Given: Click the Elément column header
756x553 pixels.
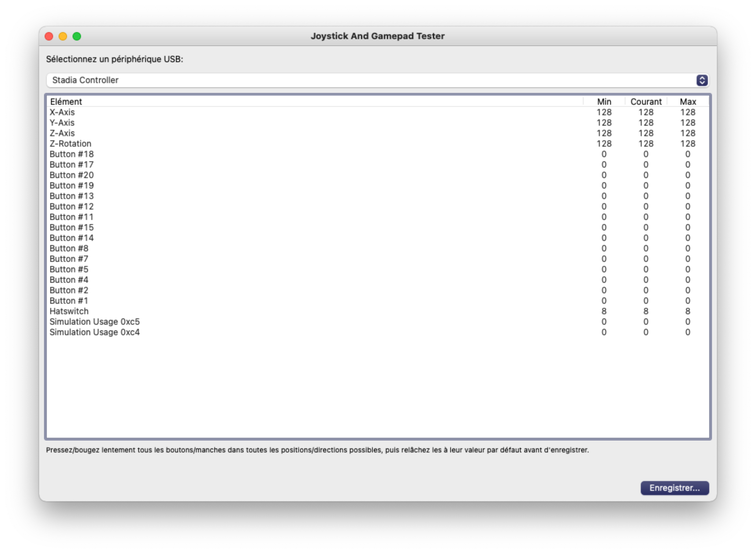Looking at the screenshot, I should (315, 102).
